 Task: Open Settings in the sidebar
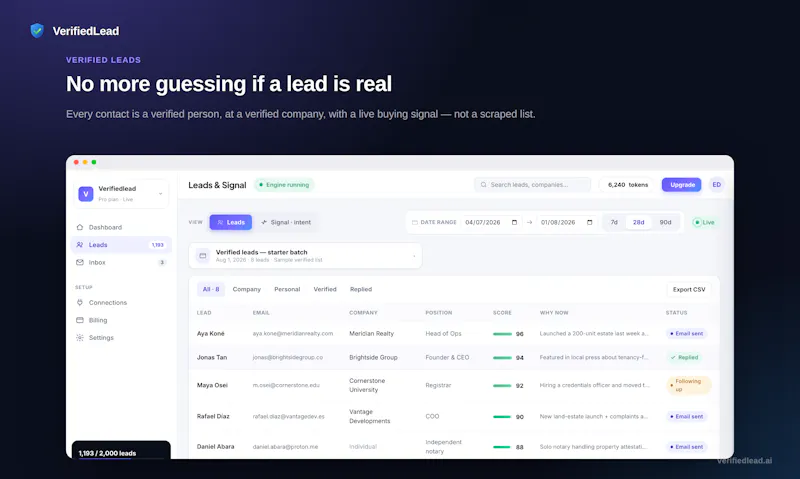coord(101,338)
